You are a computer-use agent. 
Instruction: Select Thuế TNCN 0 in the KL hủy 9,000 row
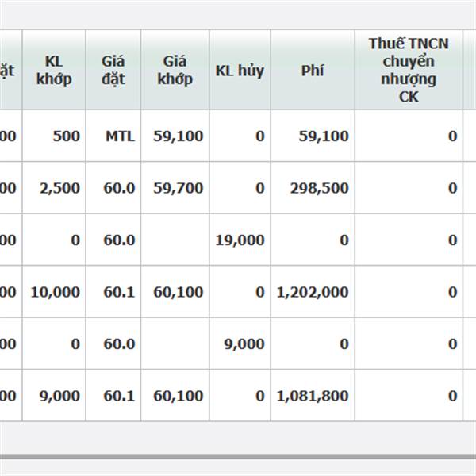[x=409, y=344]
